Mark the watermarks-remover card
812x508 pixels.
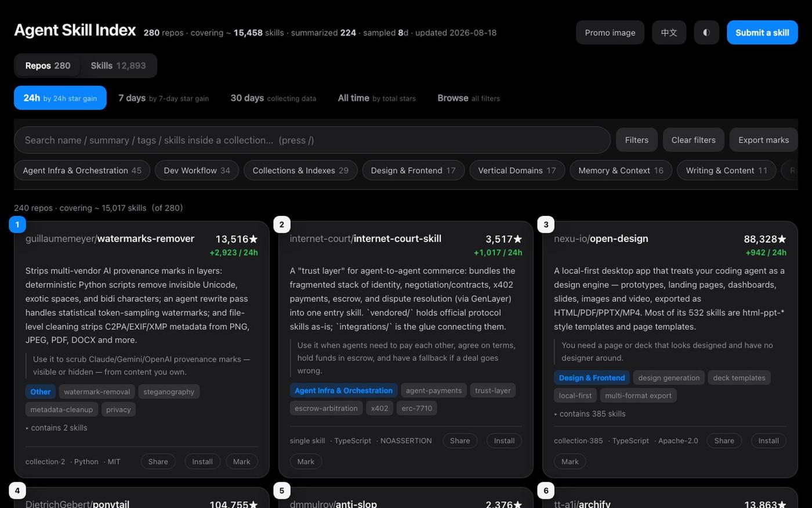click(242, 462)
